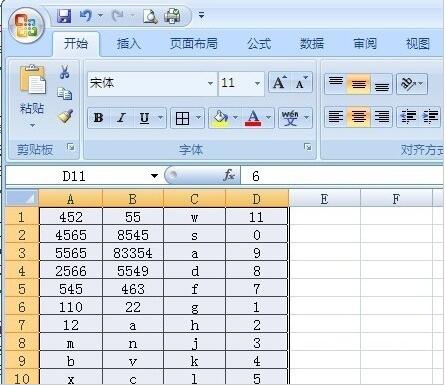The image size is (446, 386).
Task: Open the underline style dropdown
Action: [x=160, y=118]
